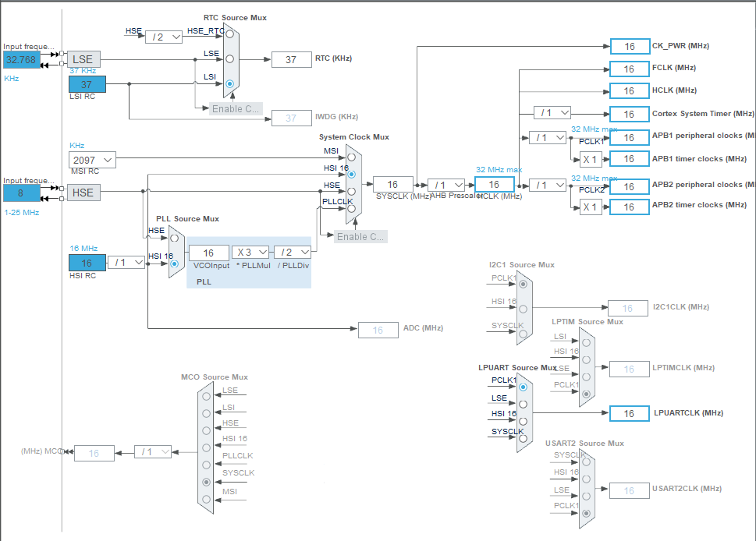Open the PLLDiv /2 dropdown
This screenshot has width=756, height=541.
(x=293, y=252)
